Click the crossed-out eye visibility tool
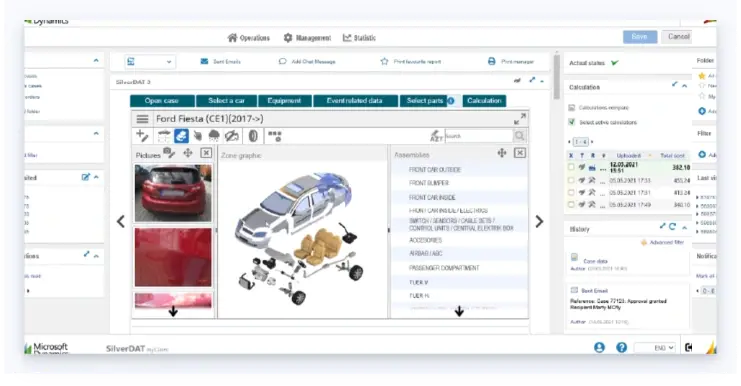The height and width of the screenshot is (386, 741). 232,136
